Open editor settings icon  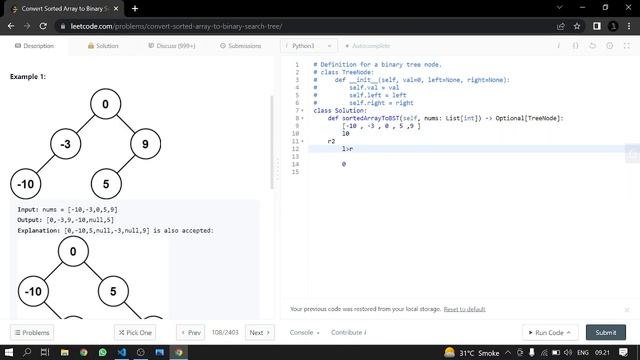[609, 46]
